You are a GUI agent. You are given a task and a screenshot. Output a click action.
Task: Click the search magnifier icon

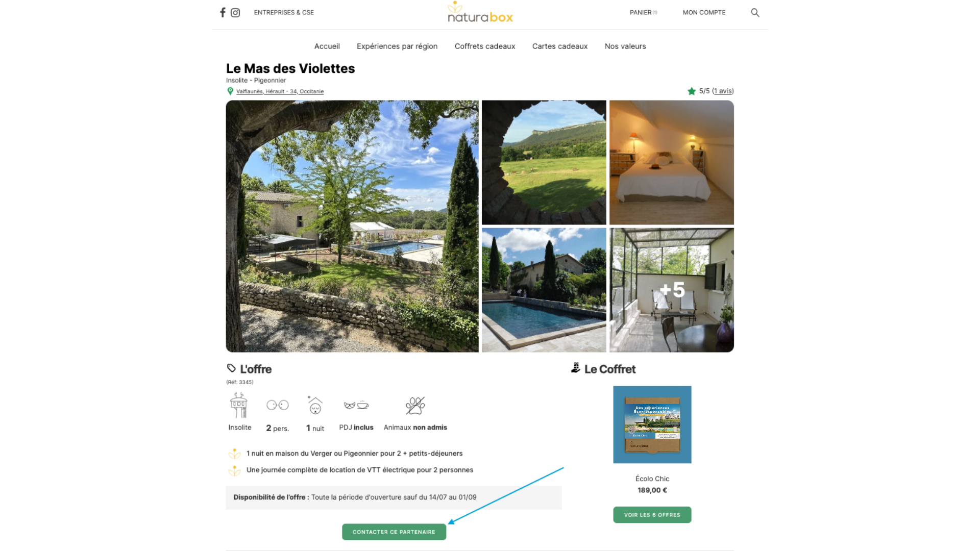[755, 13]
